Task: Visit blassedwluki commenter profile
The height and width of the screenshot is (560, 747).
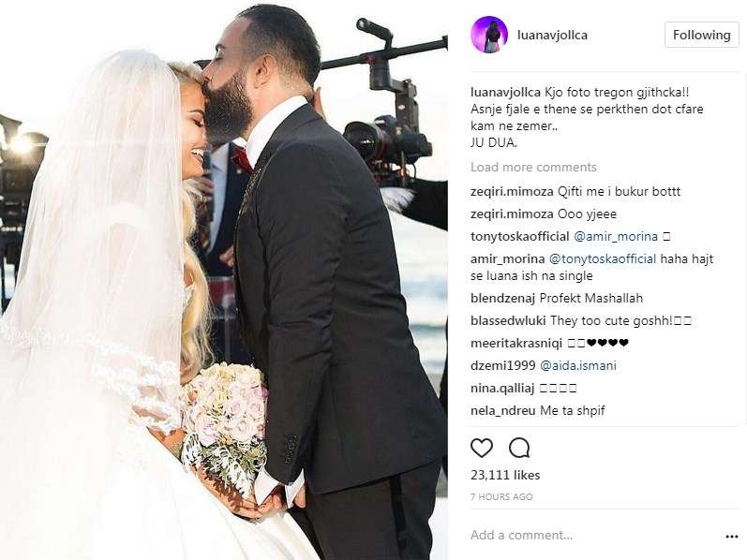Action: click(508, 321)
